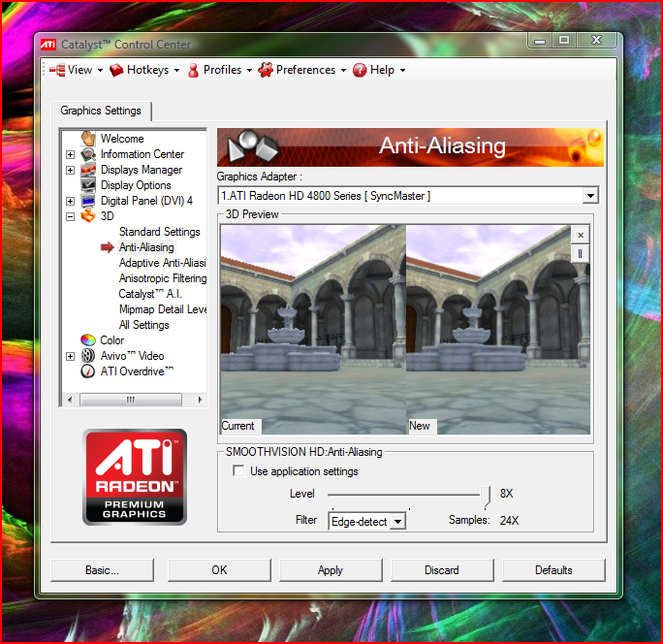
Task: Click the Profiles person icon
Action: click(193, 70)
